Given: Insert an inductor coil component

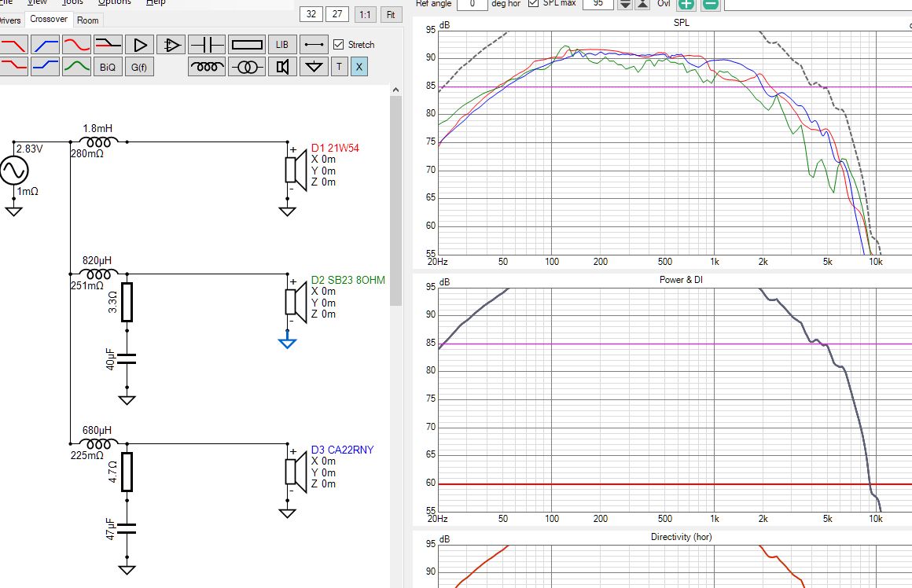Looking at the screenshot, I should 207,67.
